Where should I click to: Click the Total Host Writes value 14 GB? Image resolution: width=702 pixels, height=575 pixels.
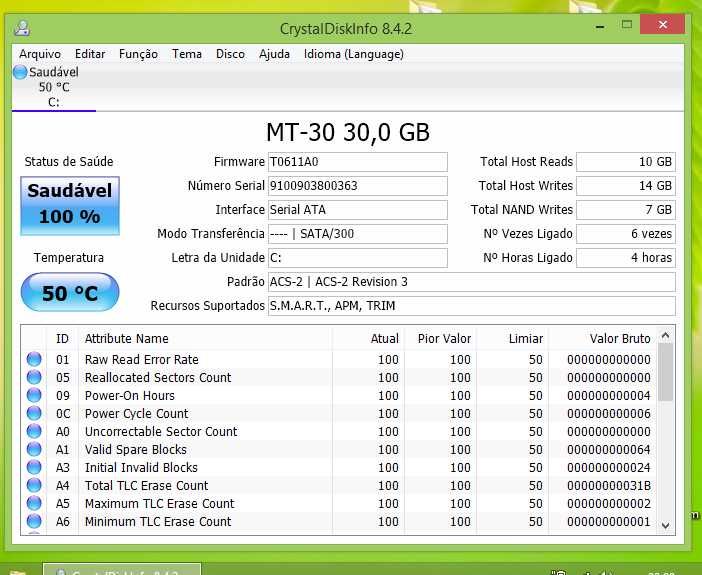pyautogui.click(x=626, y=186)
